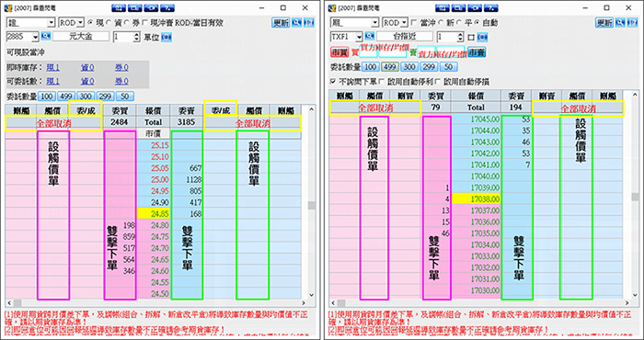Click vertical scrollbar thumb in stock window
This screenshot has width=644, height=340.
click(312, 205)
